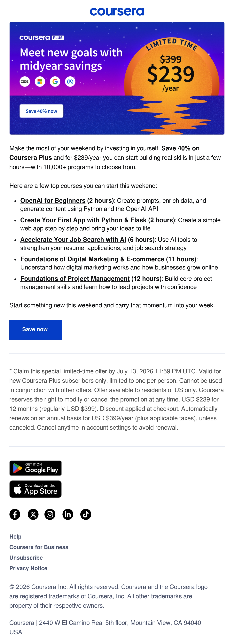
Task: Open the OpenAI for Beginners course link
Action: click(x=53, y=201)
